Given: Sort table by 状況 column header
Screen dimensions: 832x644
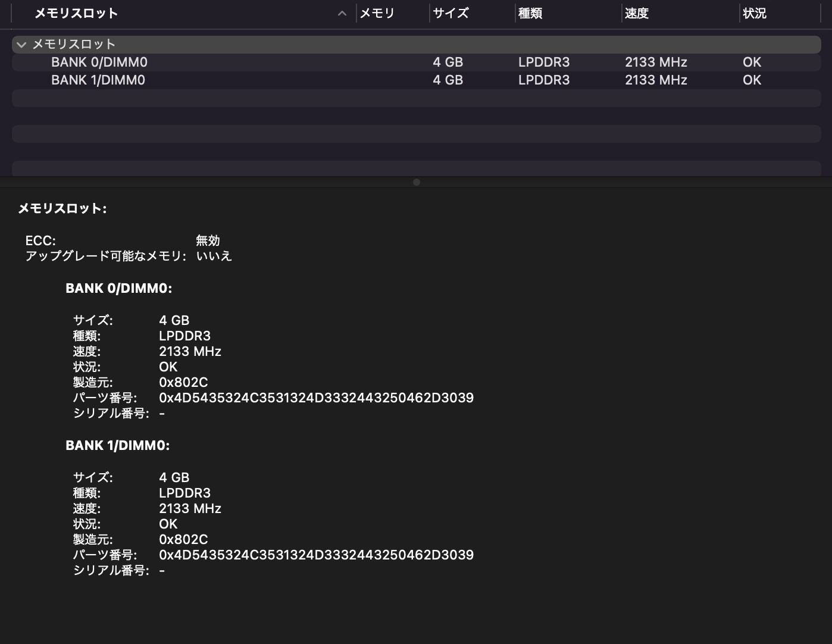Looking at the screenshot, I should point(754,13).
